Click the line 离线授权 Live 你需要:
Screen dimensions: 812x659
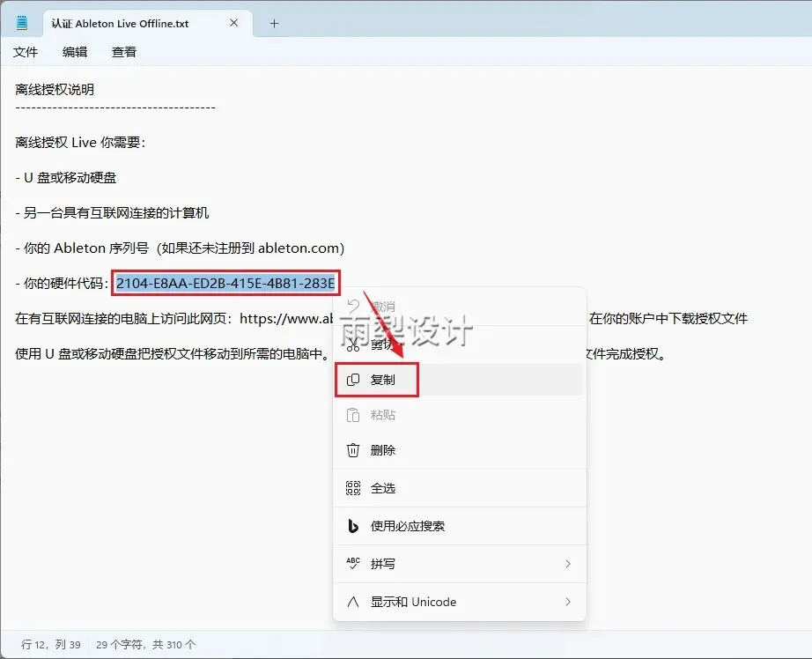tap(80, 143)
